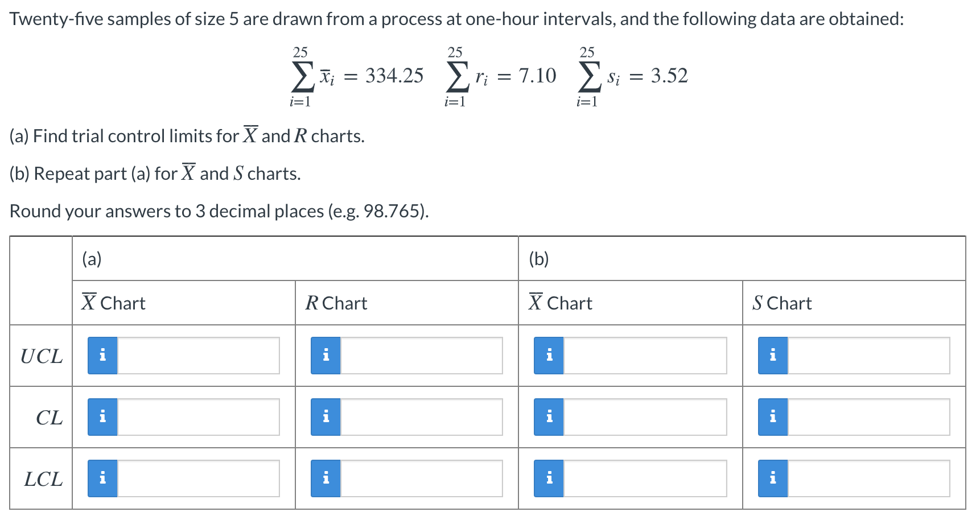
Task: Click the info icon beside CL for X̄ Chart (b)
Action: point(550,417)
